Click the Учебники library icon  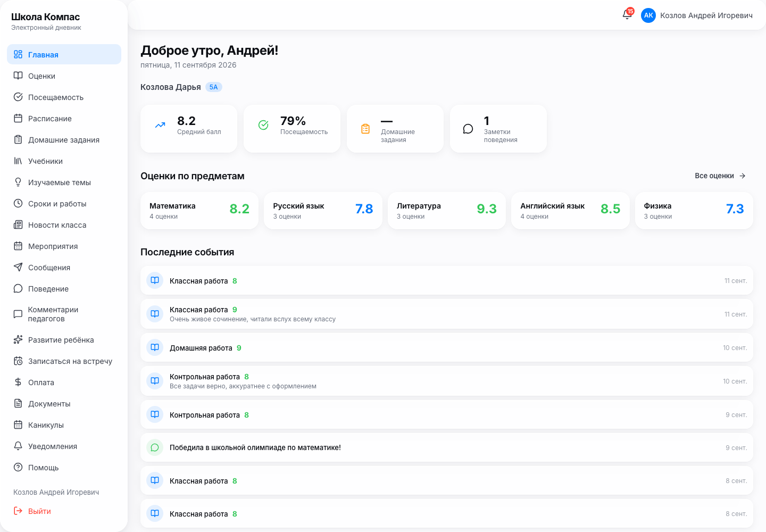point(18,161)
